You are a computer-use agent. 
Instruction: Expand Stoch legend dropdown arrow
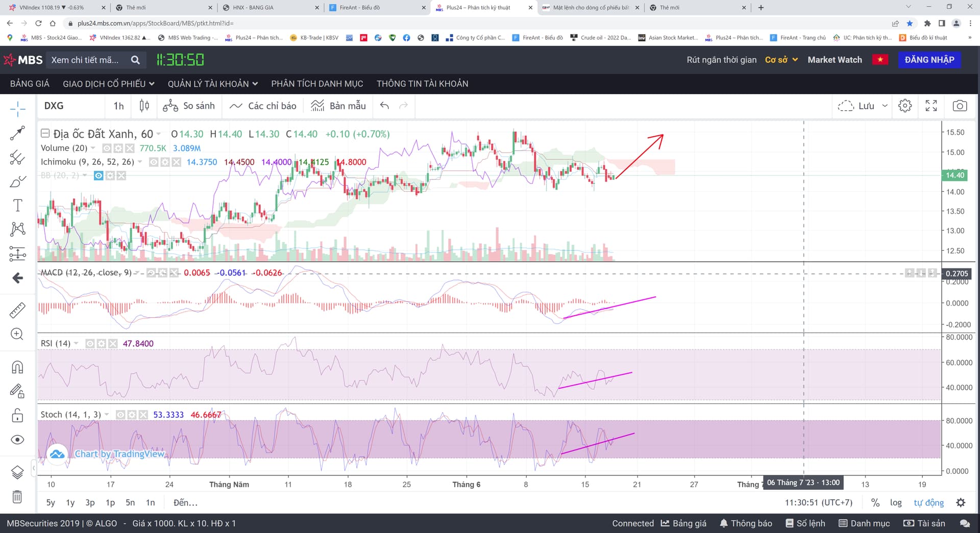coord(107,415)
